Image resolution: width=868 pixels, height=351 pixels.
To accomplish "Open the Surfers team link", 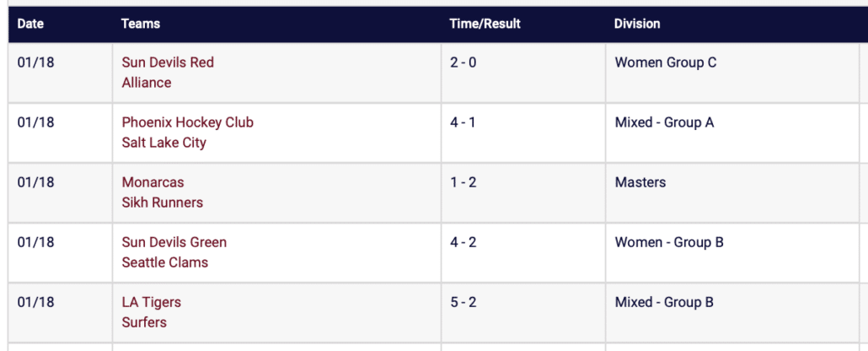I will pyautogui.click(x=144, y=322).
